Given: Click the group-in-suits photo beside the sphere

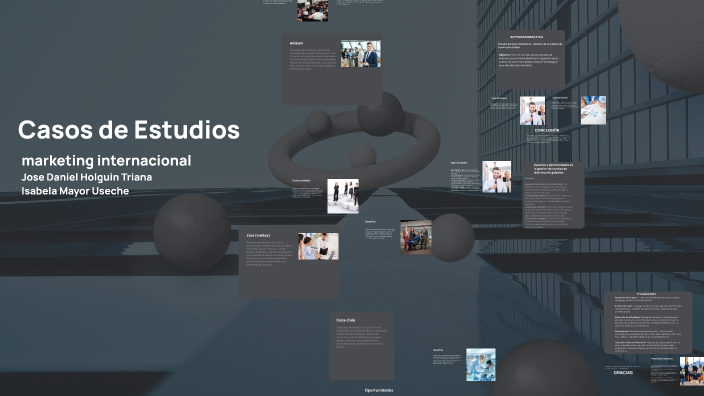Looking at the screenshot, I should coord(416,237).
